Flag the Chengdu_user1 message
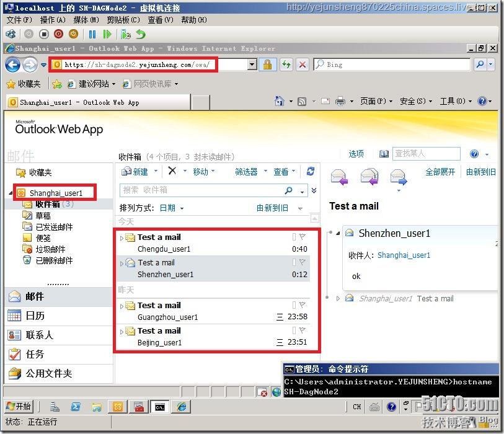The width and height of the screenshot is (504, 434). tap(302, 237)
